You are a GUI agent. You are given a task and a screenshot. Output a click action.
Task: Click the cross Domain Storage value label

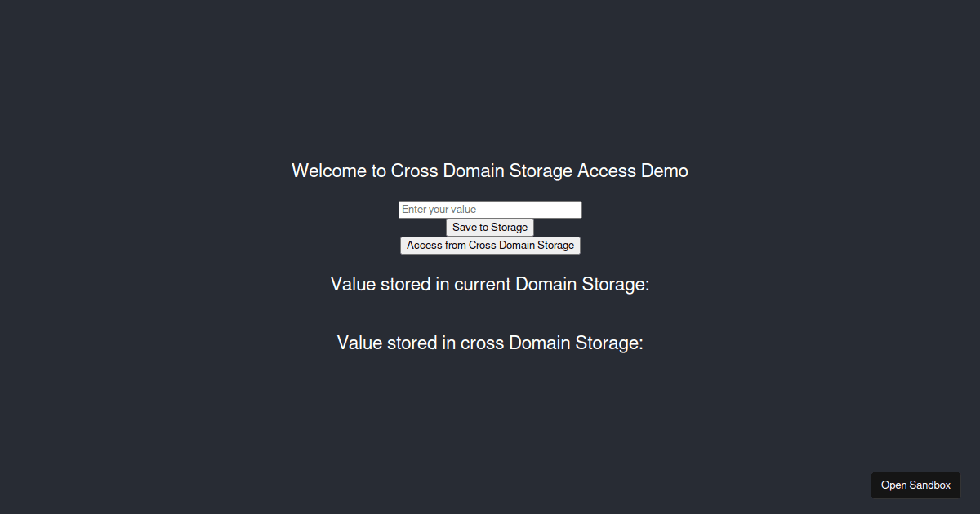click(489, 343)
